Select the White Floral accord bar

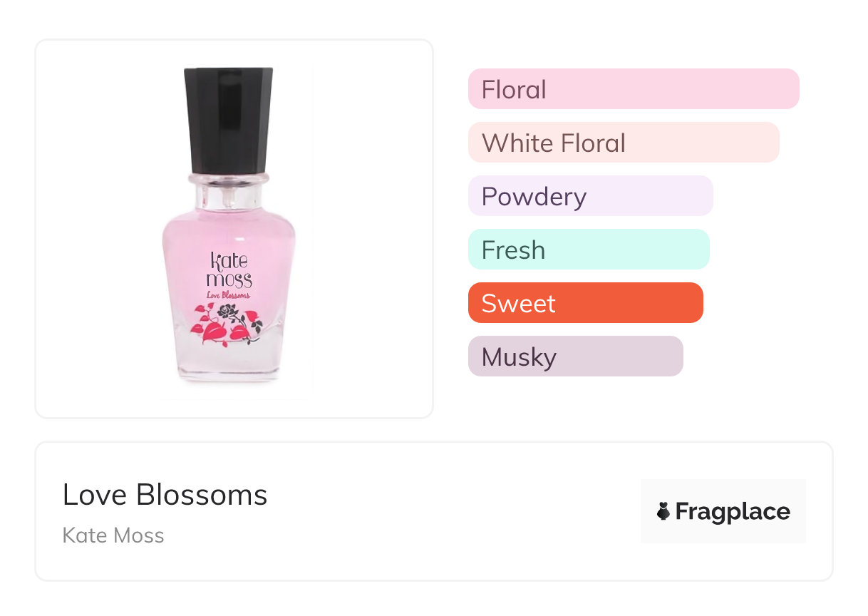(x=623, y=143)
